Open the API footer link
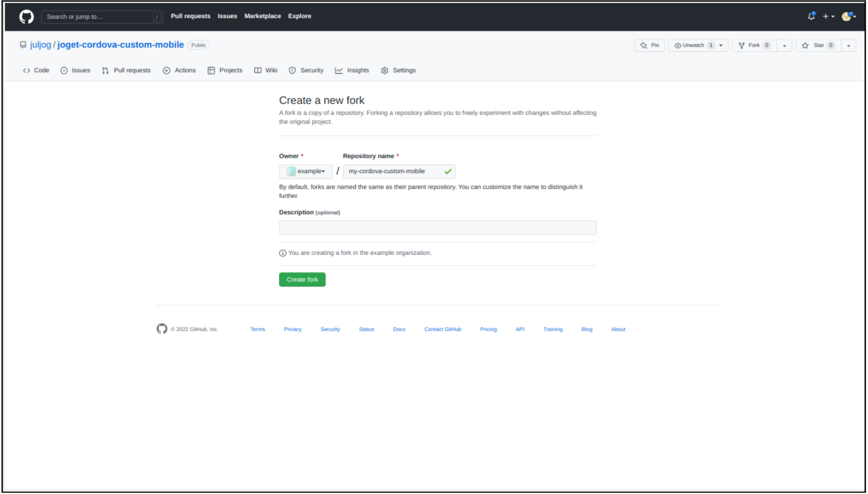This screenshot has width=868, height=494. pyautogui.click(x=520, y=329)
